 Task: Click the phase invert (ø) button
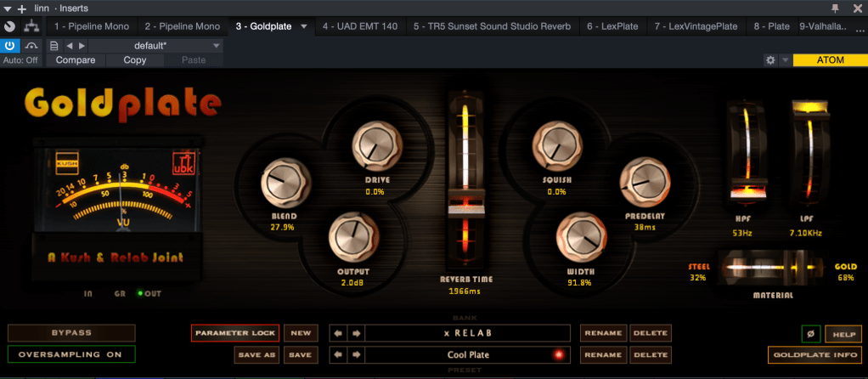[810, 334]
